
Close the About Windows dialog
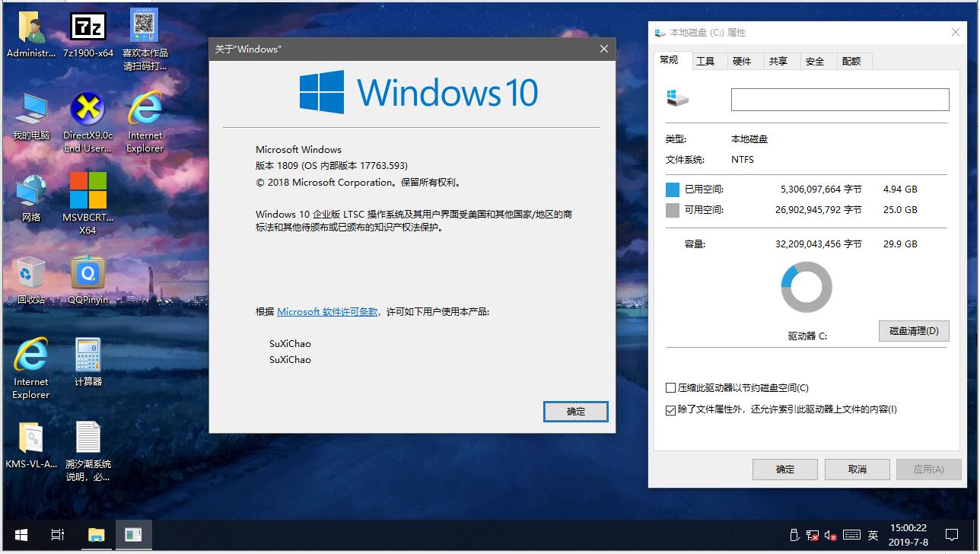(604, 49)
